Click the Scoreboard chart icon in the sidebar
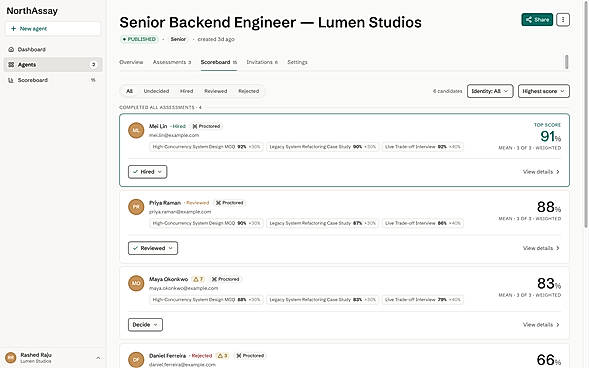Viewport: 589px width, 368px height. 11,80
